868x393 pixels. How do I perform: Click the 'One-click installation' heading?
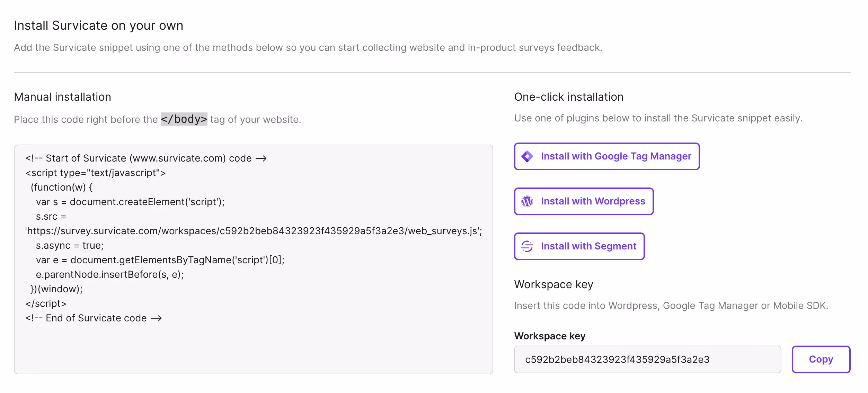pyautogui.click(x=569, y=97)
